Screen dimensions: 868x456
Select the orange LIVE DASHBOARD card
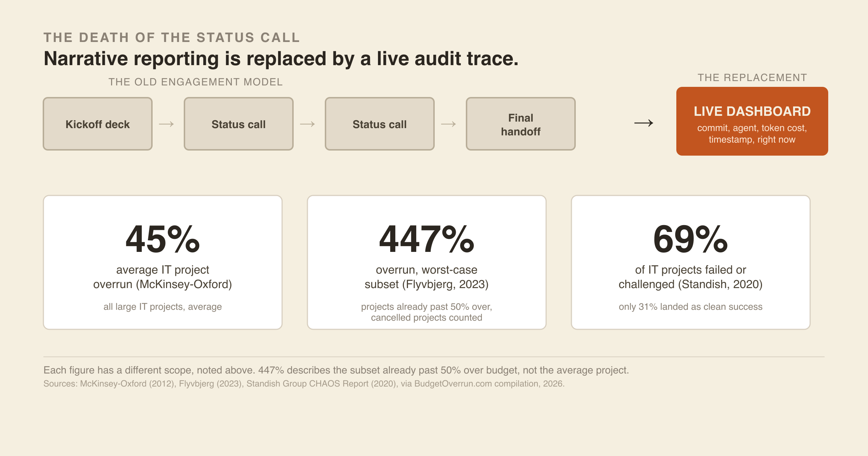click(752, 121)
